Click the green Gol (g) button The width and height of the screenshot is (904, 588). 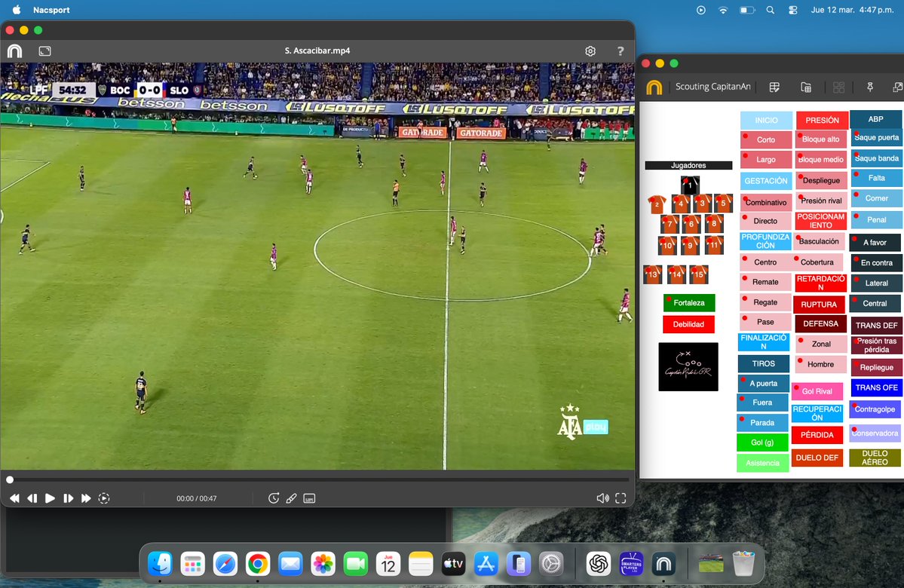tap(762, 443)
